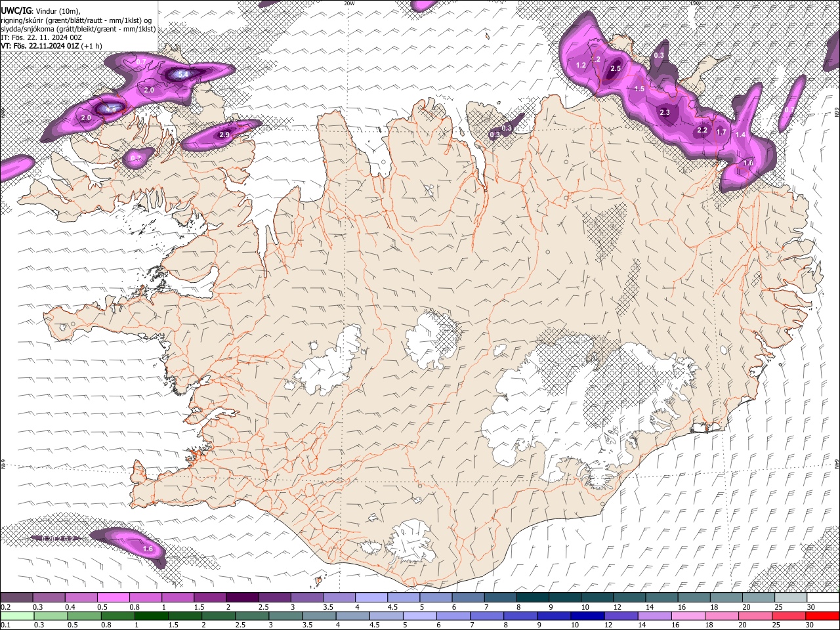Click the 1.5 value on the northeast band
The image size is (840, 630).
click(x=640, y=89)
